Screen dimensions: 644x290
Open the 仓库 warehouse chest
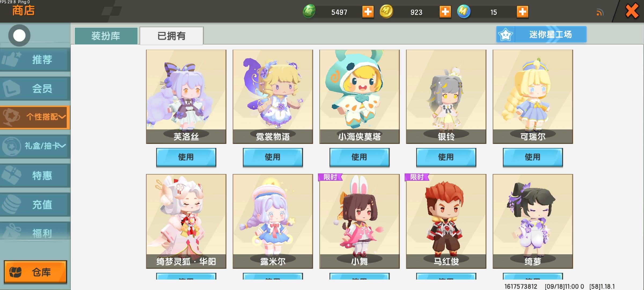35,272
